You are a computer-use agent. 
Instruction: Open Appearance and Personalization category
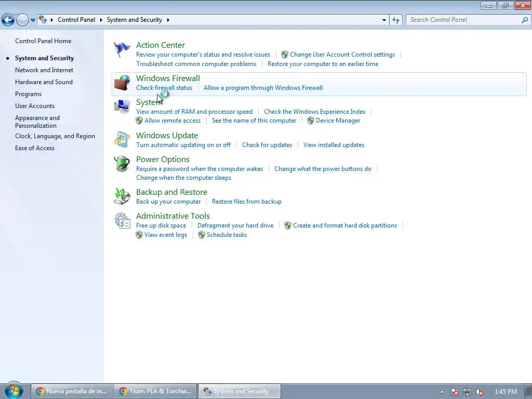tap(37, 122)
